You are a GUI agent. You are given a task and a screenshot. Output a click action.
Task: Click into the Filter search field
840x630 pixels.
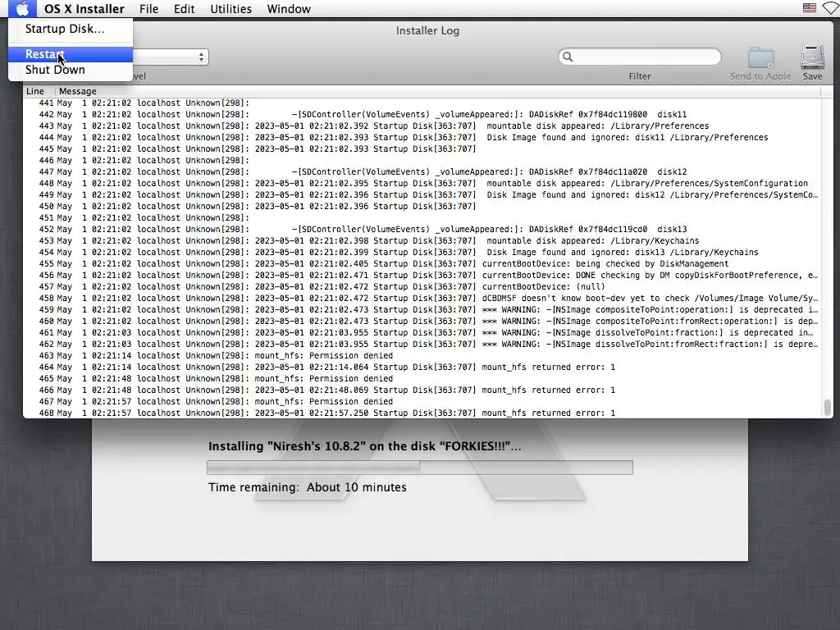click(640, 57)
